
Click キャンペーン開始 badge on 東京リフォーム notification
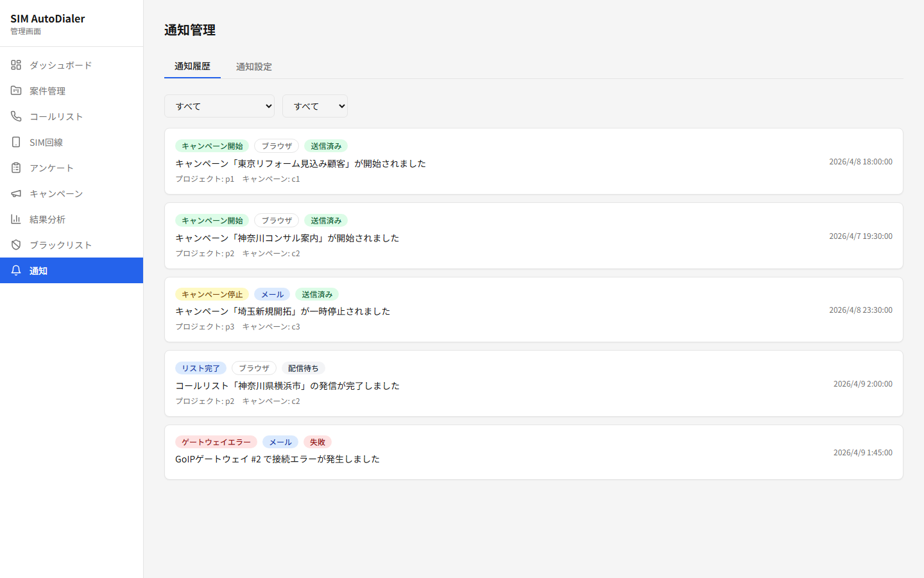pos(212,146)
